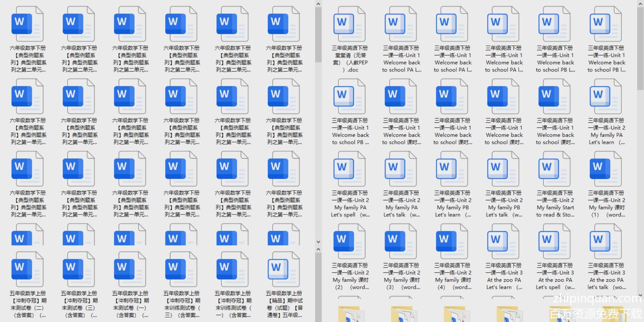Click scroll-down arrow of 三年级英语 file pane
Screen dimensions: 644x322
point(640,295)
